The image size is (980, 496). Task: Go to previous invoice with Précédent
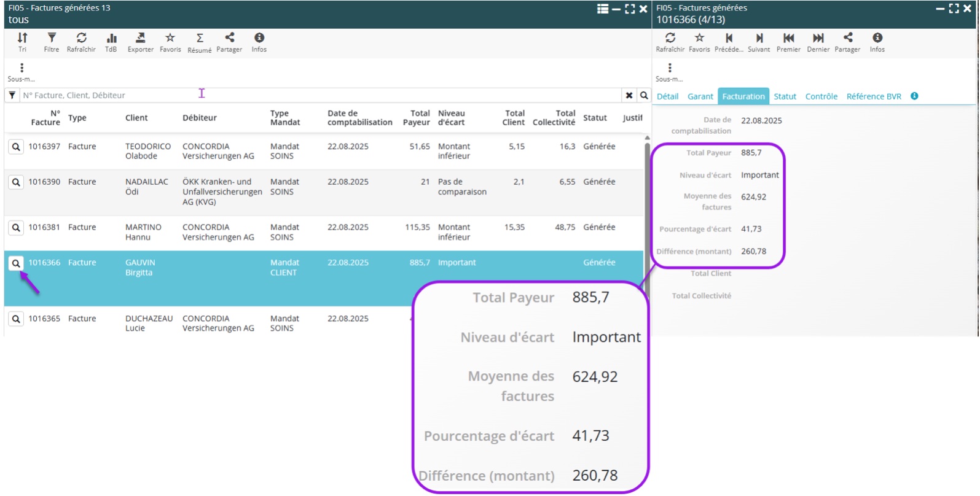click(729, 42)
